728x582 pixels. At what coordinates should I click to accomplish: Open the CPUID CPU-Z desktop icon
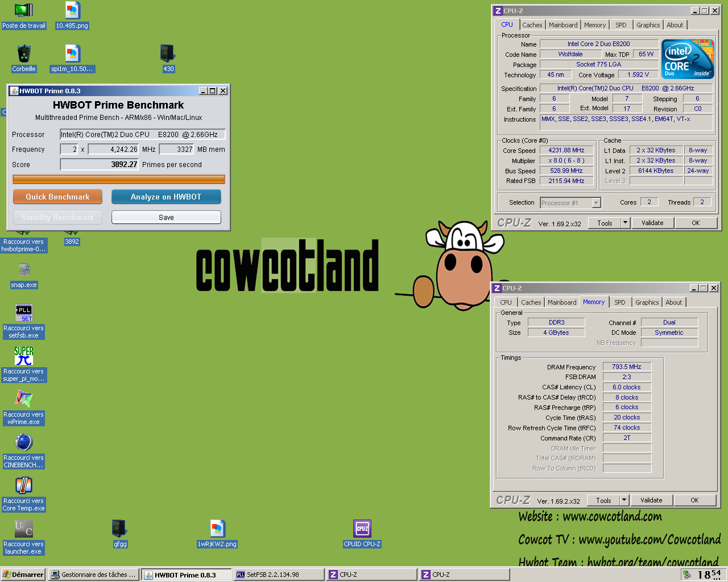tap(362, 529)
